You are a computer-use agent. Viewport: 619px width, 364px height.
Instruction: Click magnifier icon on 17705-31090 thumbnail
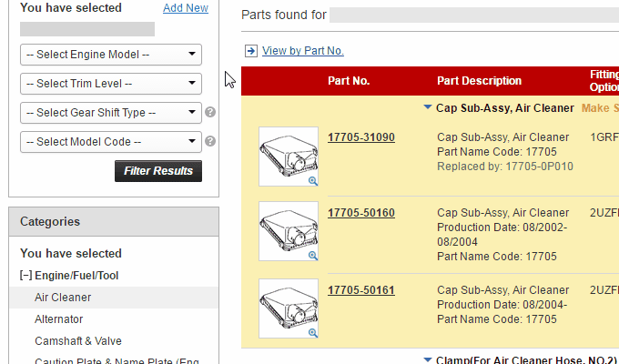click(x=313, y=181)
